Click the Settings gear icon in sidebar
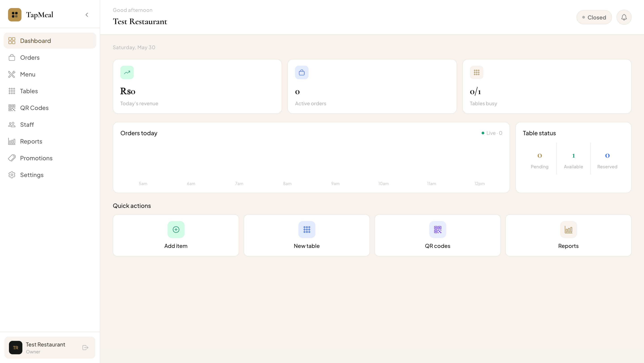 pos(12,175)
